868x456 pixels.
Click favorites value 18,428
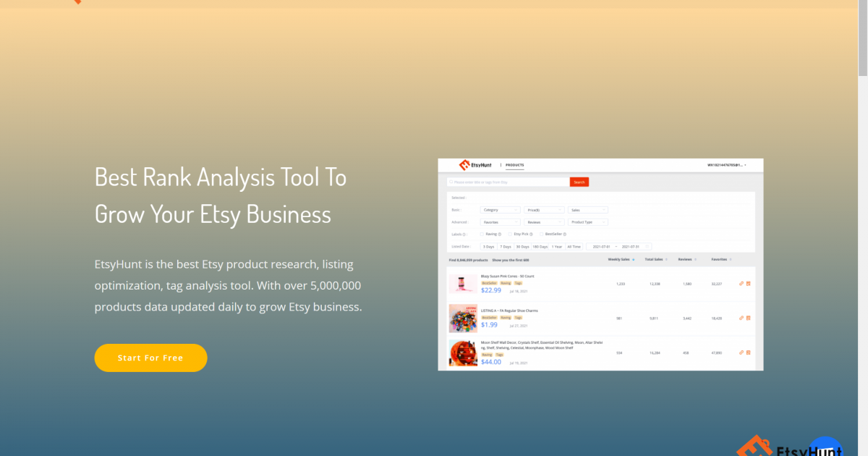[717, 318]
